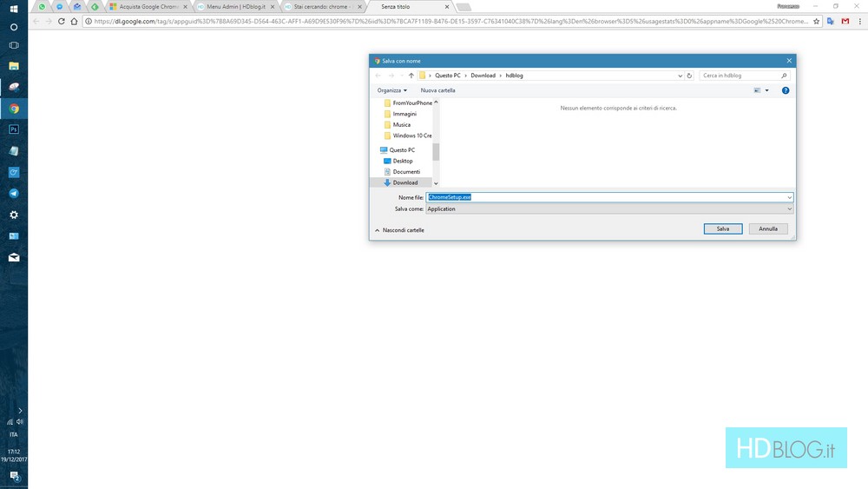Select Musica folder in tree
The height and width of the screenshot is (489, 868).
397,124
